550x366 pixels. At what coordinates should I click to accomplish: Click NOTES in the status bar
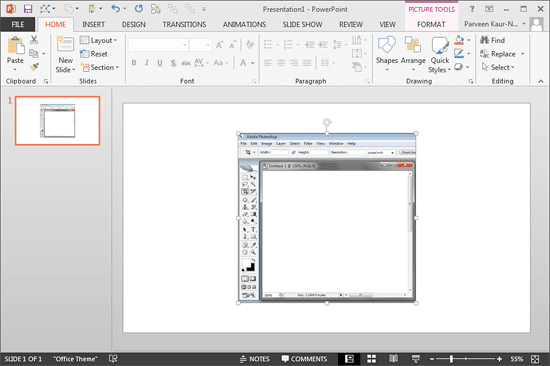click(254, 359)
